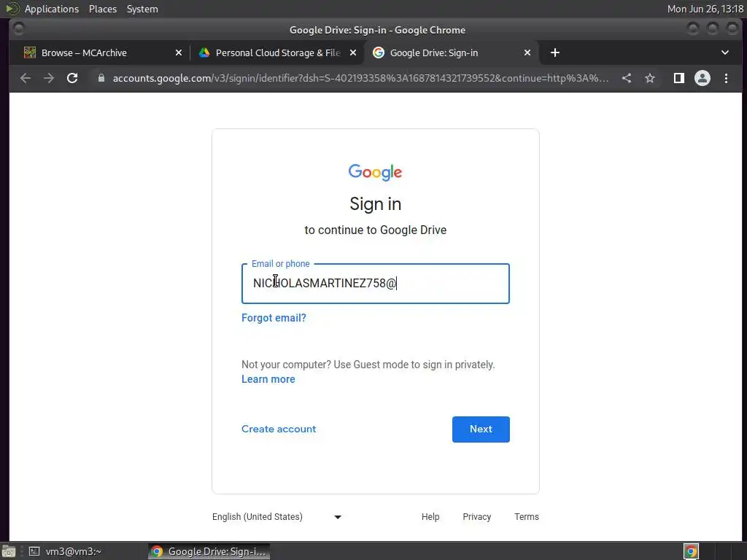Go back to the previous page
The image size is (747, 560).
[26, 78]
